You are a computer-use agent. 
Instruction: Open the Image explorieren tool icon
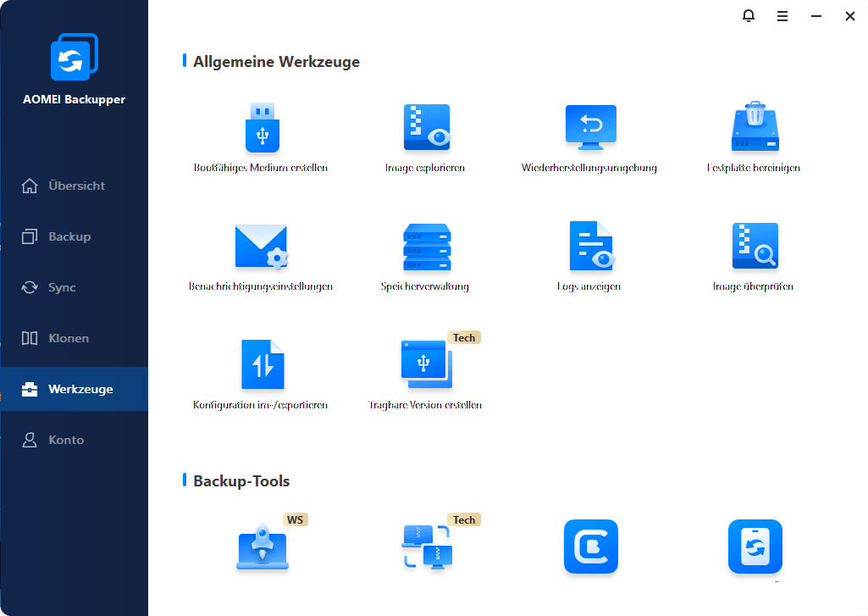[427, 127]
